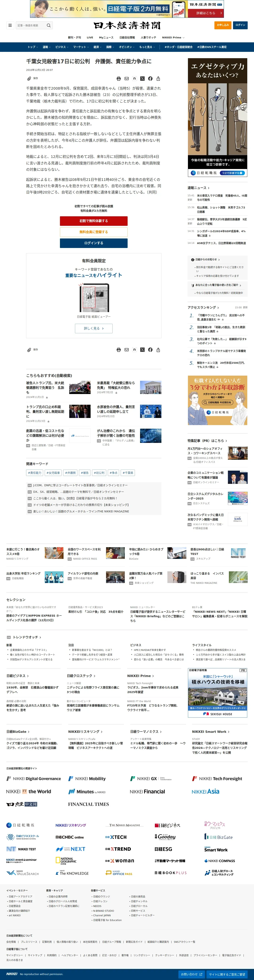Image resolution: width=254 pixels, height=980 pixels.
Task: Open the トレンドウオッチ section link
Action: coord(27,637)
